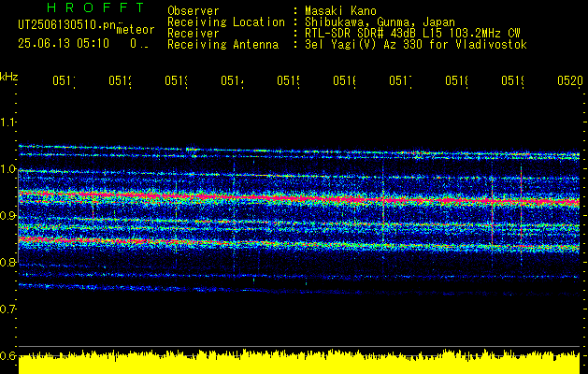
Task: Select observer name Masaki Kano
Action: point(340,11)
